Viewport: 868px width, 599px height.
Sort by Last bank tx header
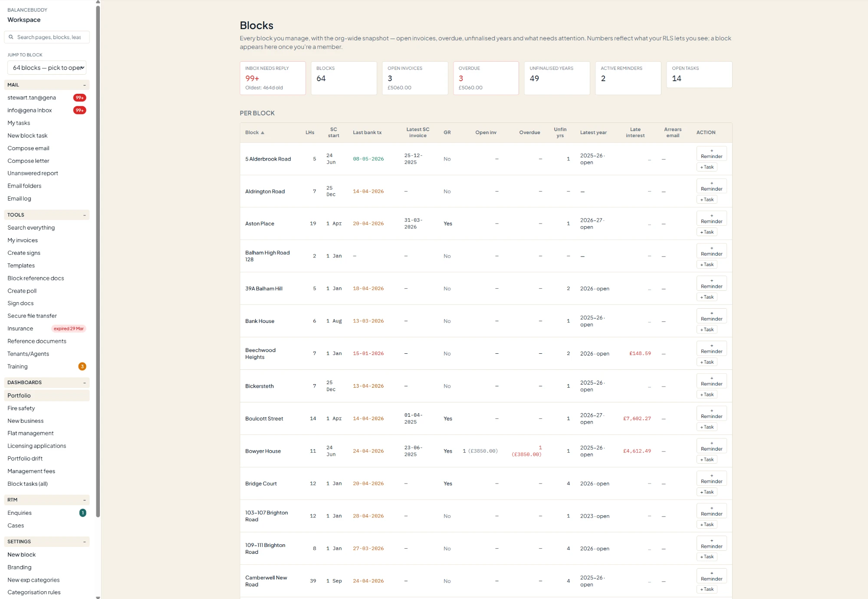(x=367, y=133)
